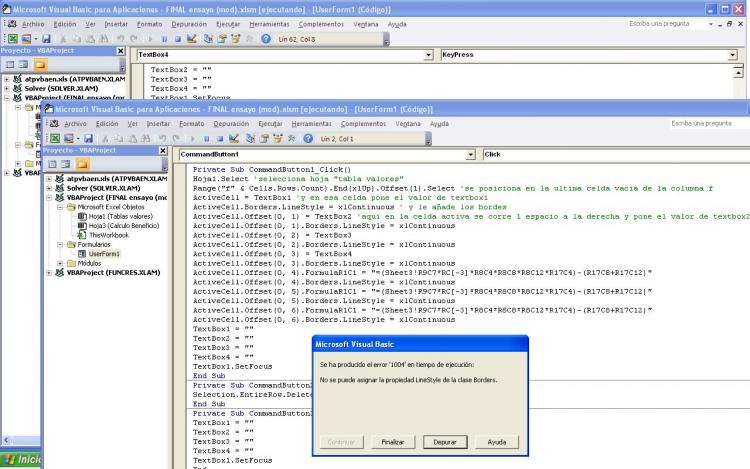Open CommandButton1 object dropdown in front window
This screenshot has width=750, height=469.
pos(471,154)
